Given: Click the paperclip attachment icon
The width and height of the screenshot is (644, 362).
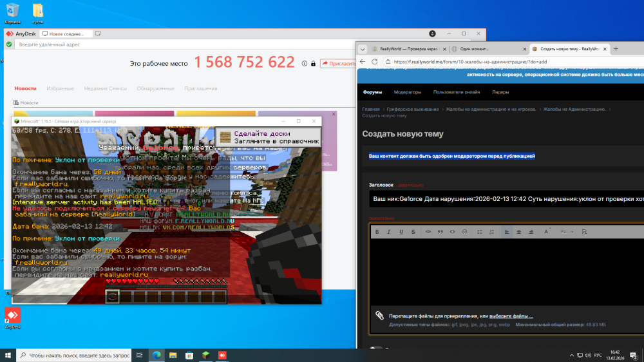Looking at the screenshot, I should (x=379, y=316).
